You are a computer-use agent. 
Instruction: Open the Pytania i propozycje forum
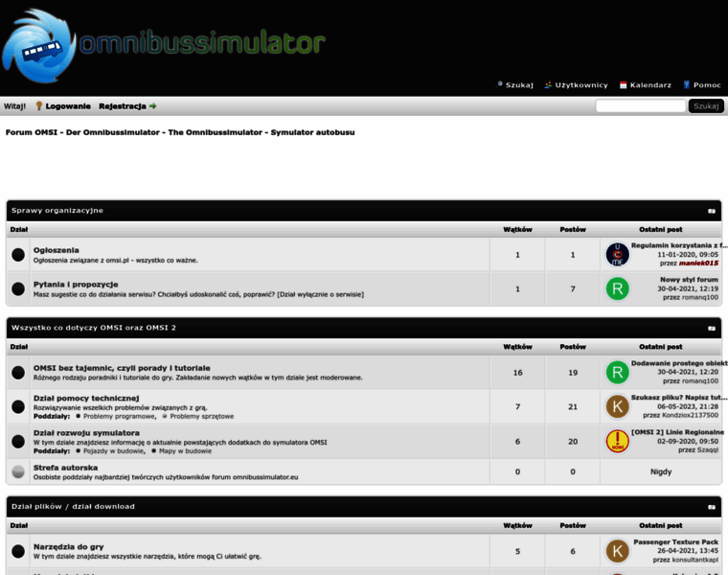tap(76, 285)
